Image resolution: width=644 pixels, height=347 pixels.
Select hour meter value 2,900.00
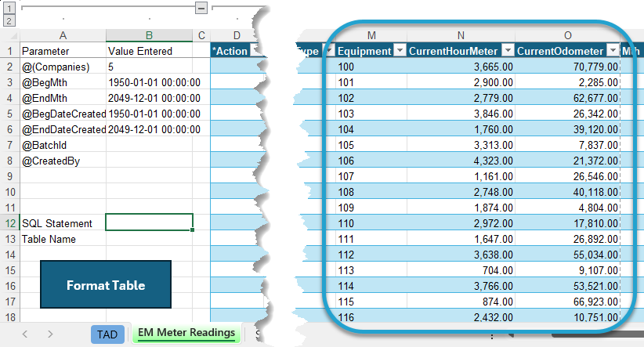461,82
